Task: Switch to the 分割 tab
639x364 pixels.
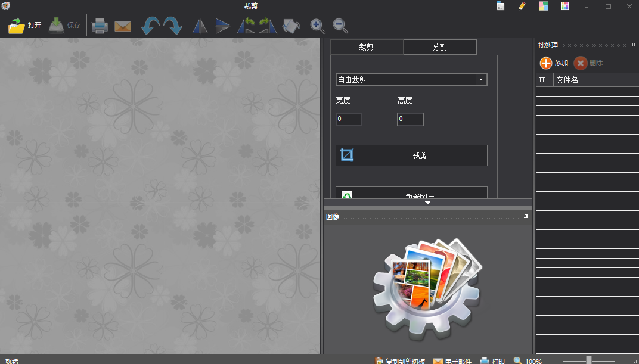Action: pos(440,47)
